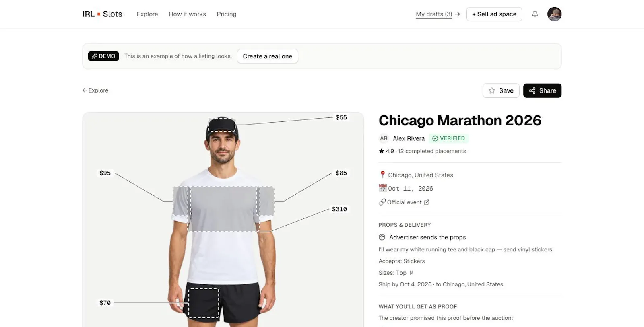Click the Official event external link icon
644x327 pixels.
click(x=427, y=202)
